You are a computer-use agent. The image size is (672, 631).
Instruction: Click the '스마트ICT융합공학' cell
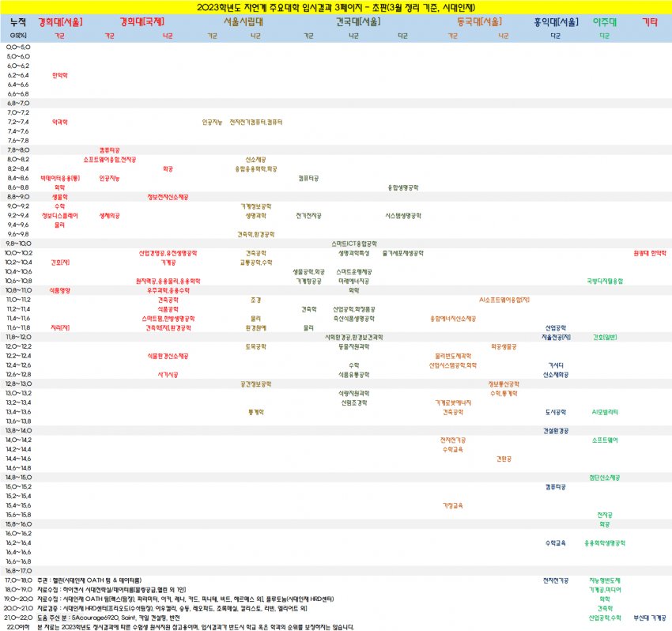tap(354, 244)
